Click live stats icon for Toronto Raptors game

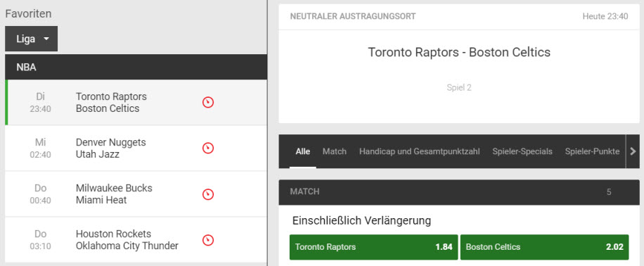(208, 102)
